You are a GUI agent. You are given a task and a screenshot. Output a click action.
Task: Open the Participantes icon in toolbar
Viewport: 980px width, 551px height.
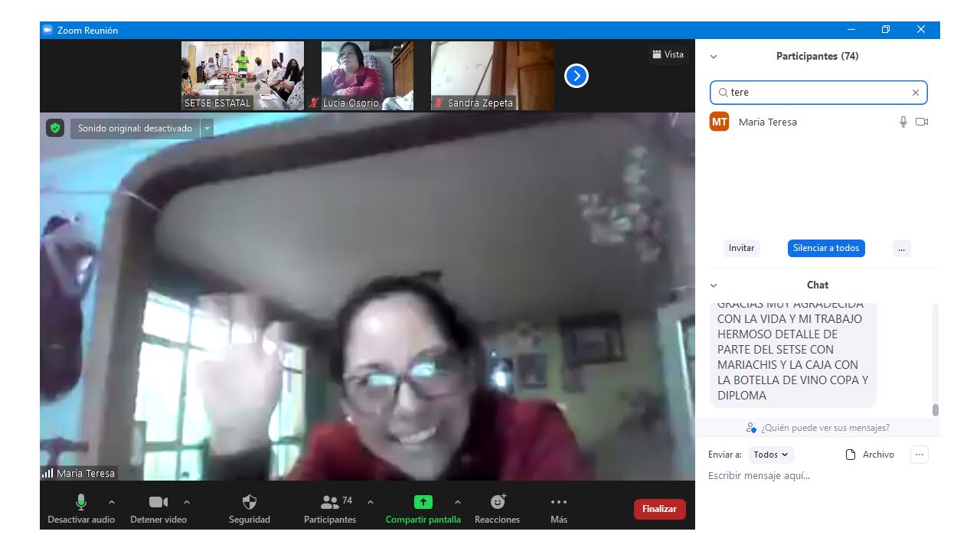coord(330,502)
